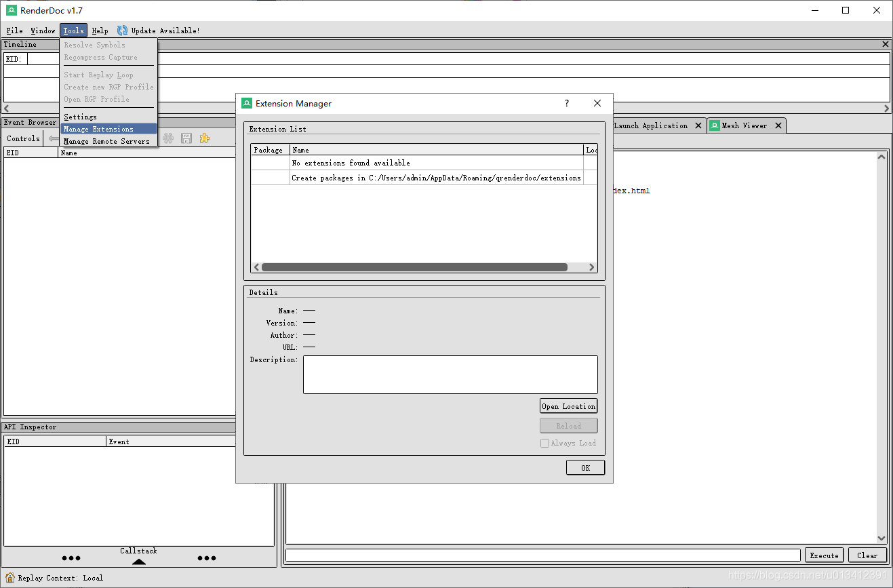Screen dimensions: 893x588
Task: Close the Timeline panel
Action: tap(886, 44)
